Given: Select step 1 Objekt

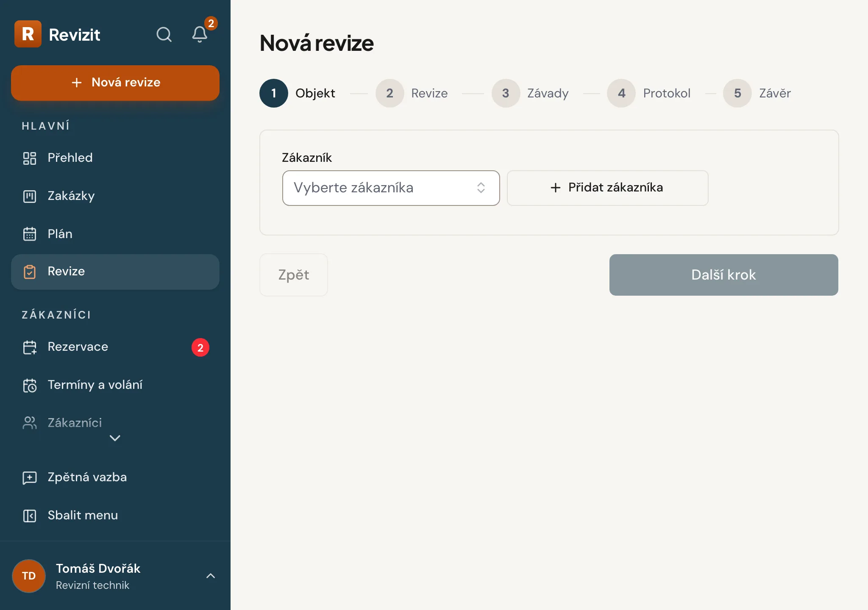Looking at the screenshot, I should click(298, 93).
